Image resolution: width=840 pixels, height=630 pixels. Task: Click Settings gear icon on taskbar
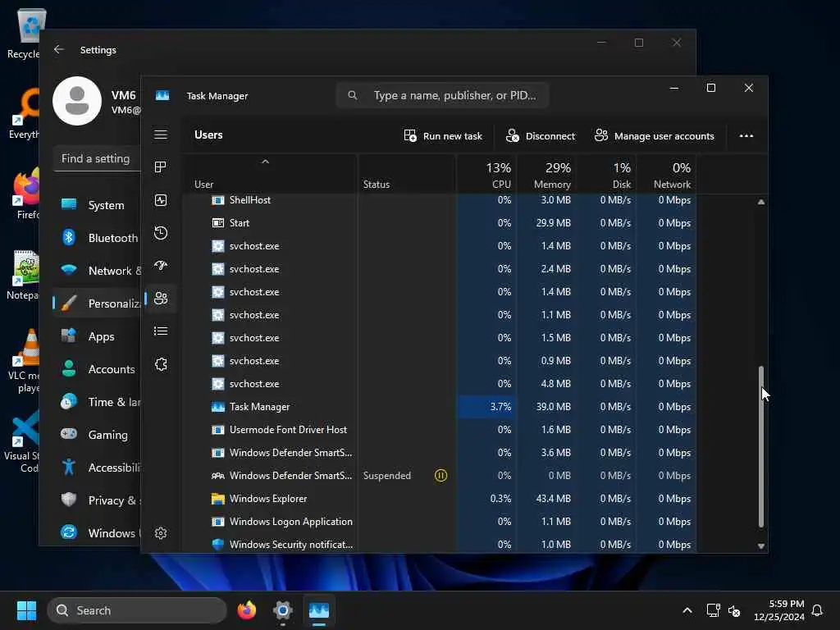tap(283, 610)
